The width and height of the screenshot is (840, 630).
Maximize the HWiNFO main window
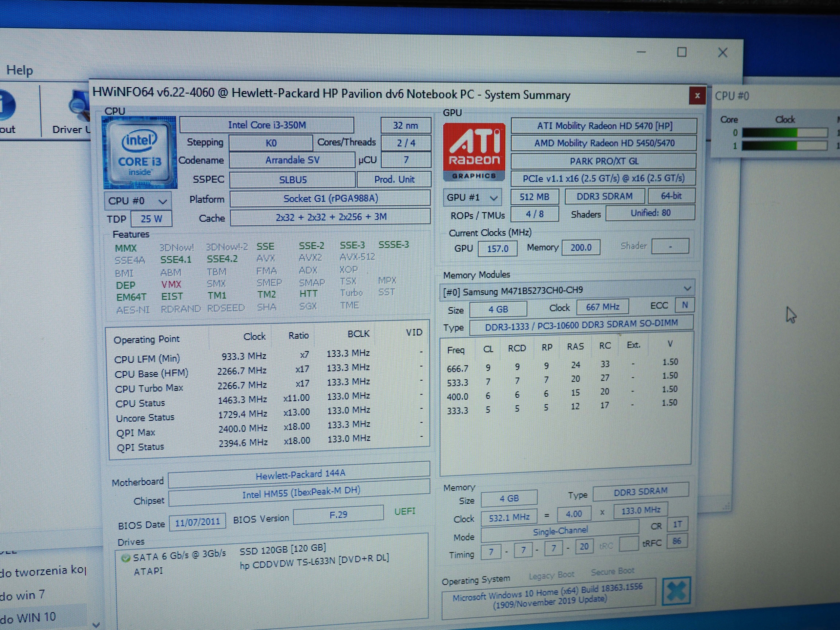(x=682, y=52)
